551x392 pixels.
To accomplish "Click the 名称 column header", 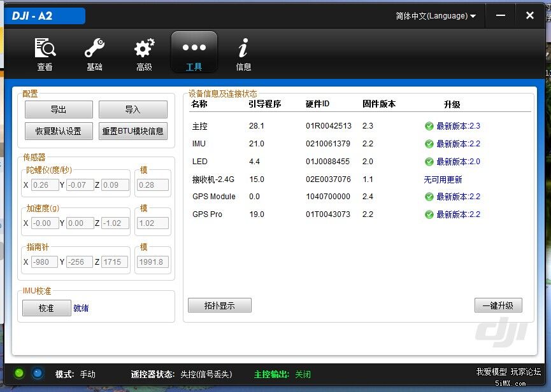I will (x=199, y=104).
